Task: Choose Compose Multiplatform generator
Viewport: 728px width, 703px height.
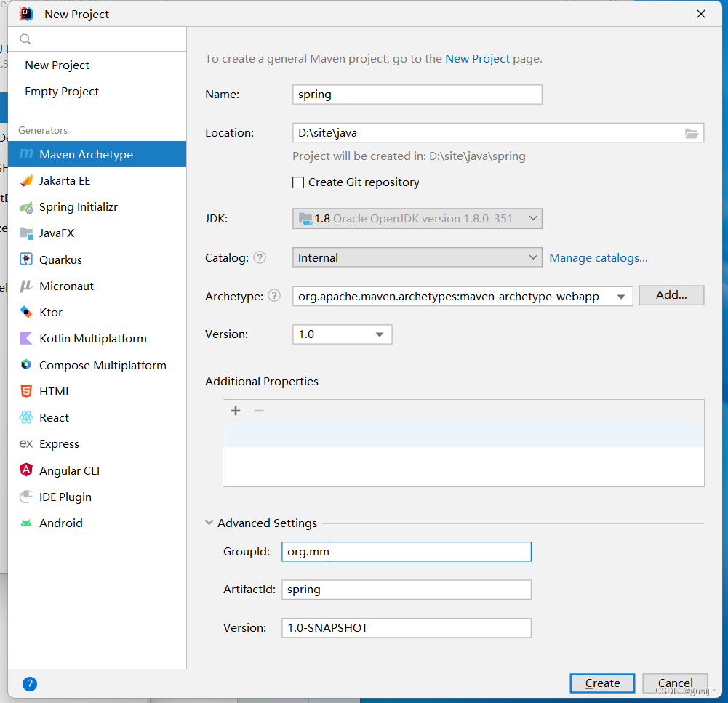Action: (x=97, y=365)
